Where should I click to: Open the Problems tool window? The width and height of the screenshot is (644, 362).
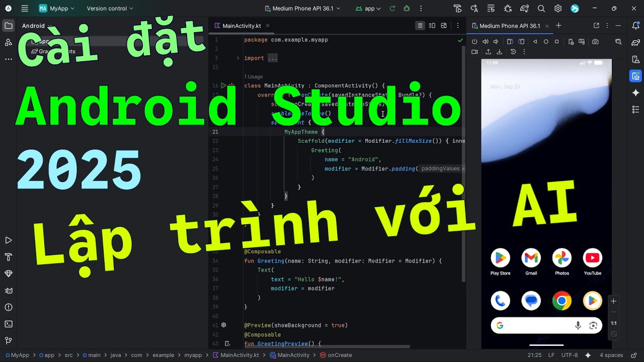coord(9,307)
